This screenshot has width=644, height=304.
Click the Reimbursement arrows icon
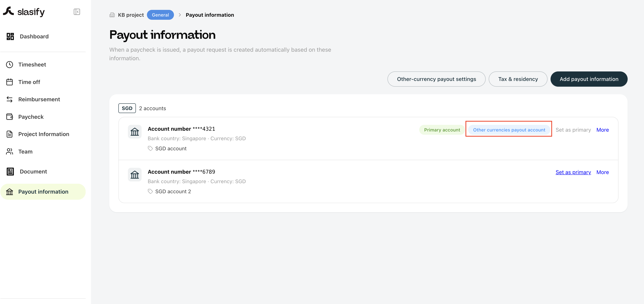10,99
